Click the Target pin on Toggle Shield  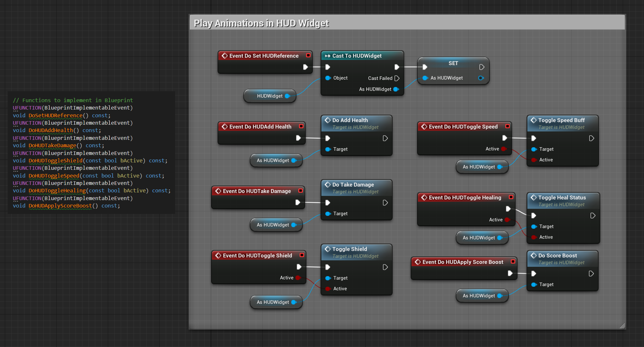pyautogui.click(x=328, y=278)
